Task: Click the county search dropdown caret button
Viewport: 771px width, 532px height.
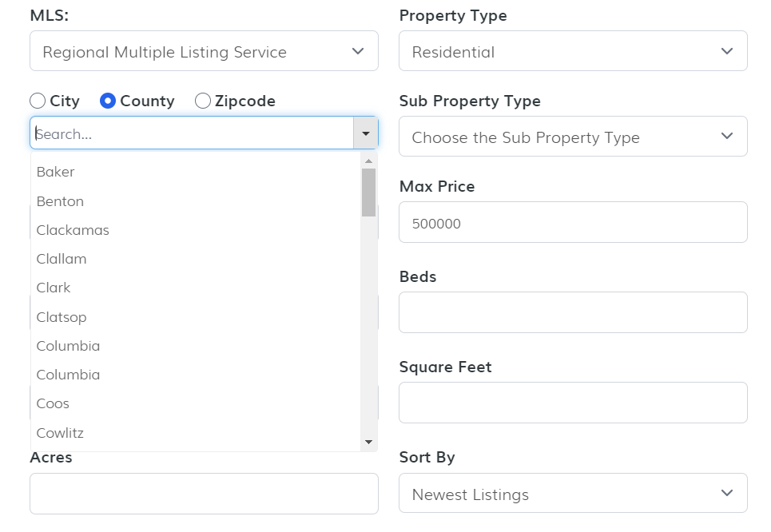Action: 366,133
